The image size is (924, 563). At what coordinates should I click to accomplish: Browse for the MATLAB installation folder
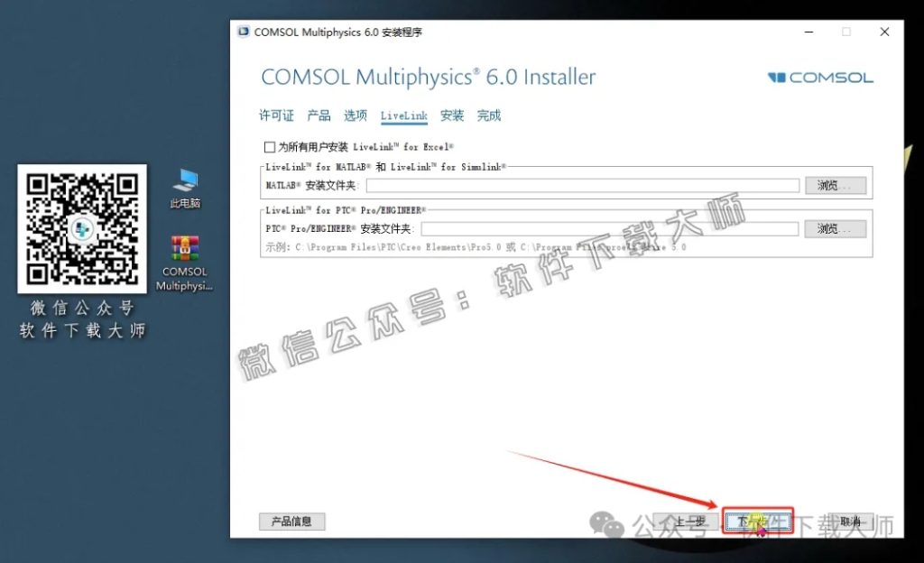pos(835,184)
